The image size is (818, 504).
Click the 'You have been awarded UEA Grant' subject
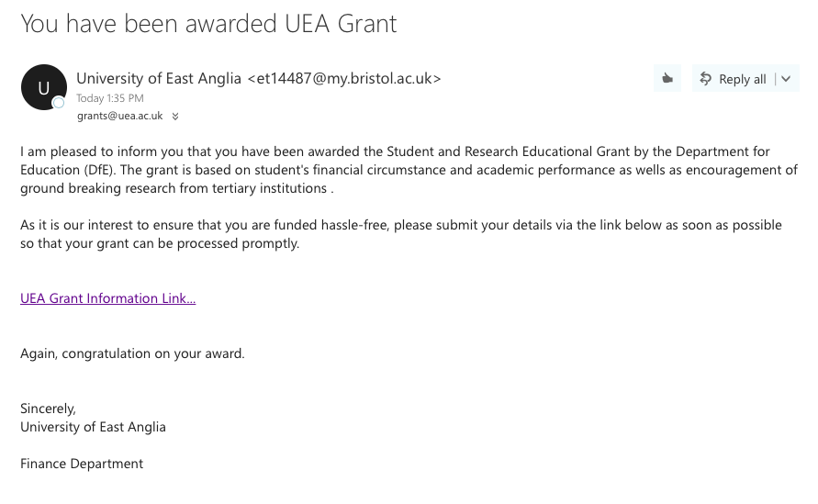point(208,24)
